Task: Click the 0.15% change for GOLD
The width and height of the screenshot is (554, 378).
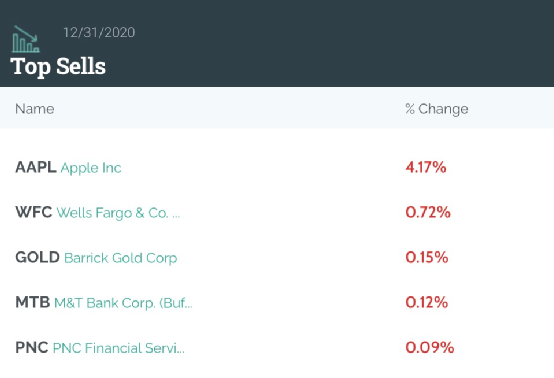Action: [427, 257]
